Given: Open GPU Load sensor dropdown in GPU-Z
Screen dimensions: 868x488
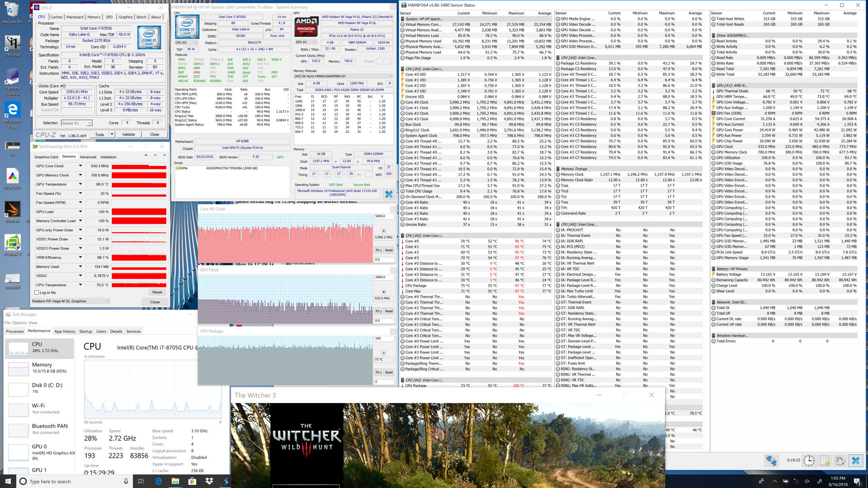Looking at the screenshot, I should (80, 211).
